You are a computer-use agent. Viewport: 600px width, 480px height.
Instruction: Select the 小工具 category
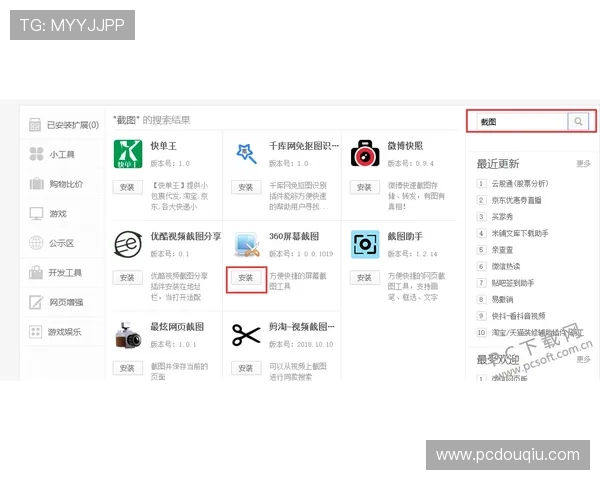(x=62, y=154)
